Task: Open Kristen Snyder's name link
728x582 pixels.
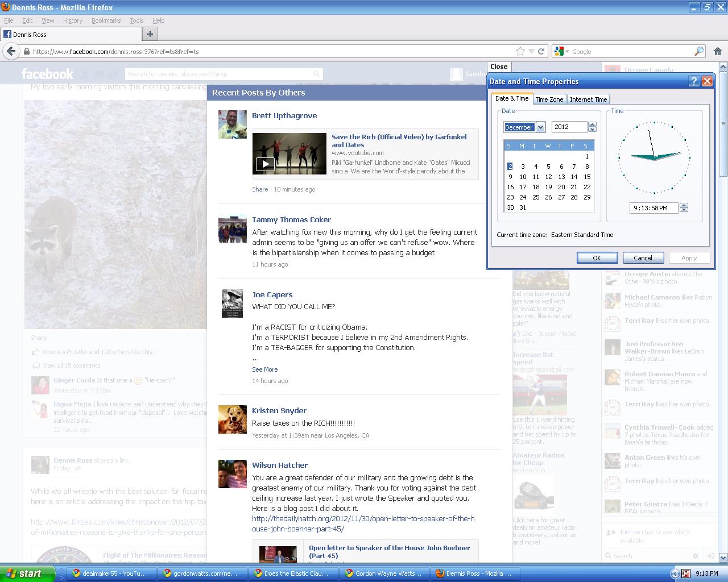Action: (x=279, y=410)
